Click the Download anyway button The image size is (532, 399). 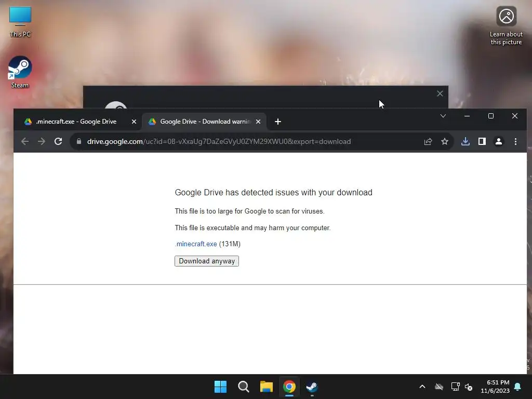(207, 261)
